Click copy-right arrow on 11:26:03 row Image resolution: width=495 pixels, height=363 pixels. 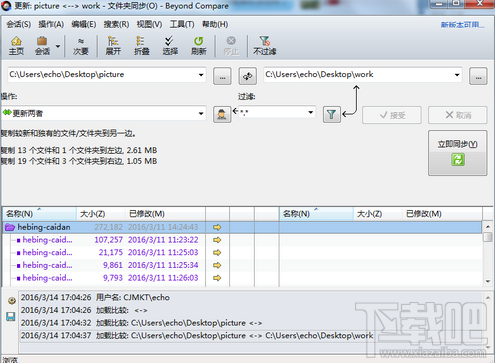[x=217, y=278]
